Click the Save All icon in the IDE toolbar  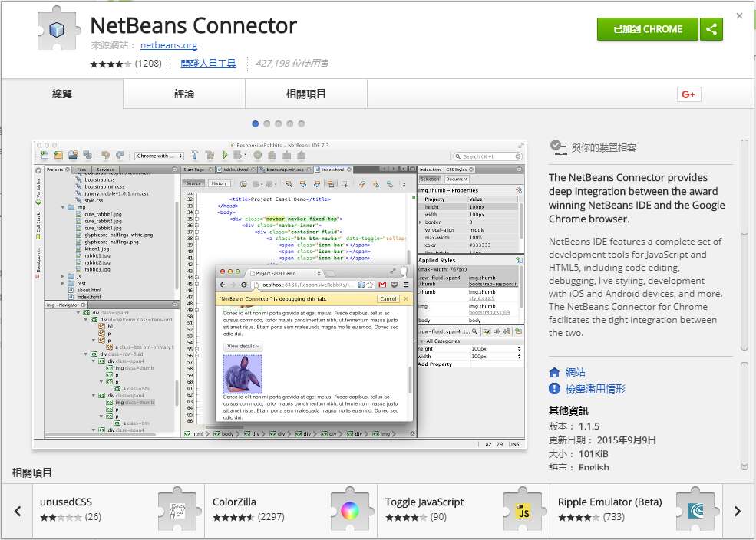click(86, 155)
